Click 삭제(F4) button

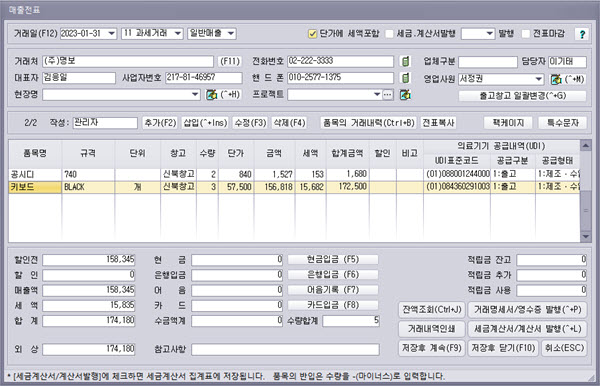tap(289, 123)
